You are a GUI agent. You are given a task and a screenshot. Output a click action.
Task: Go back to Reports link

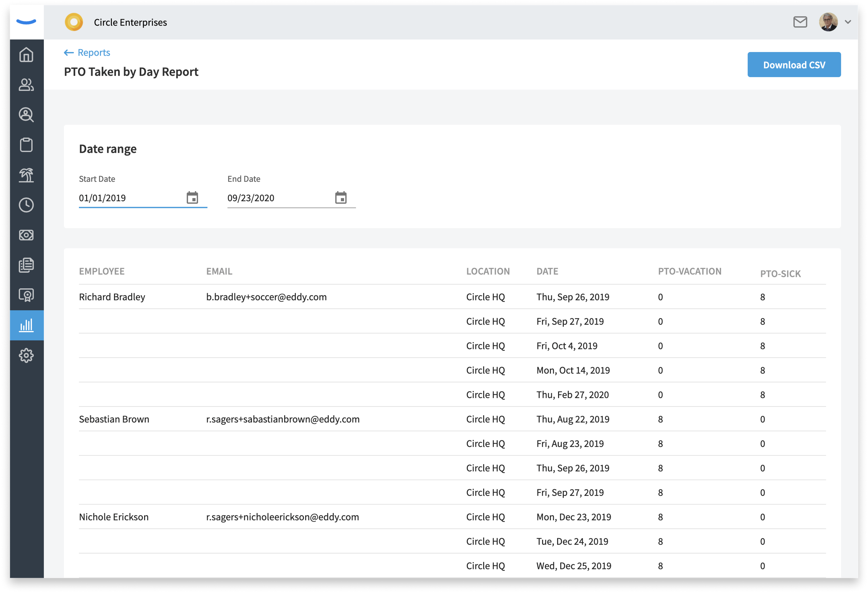tap(87, 53)
